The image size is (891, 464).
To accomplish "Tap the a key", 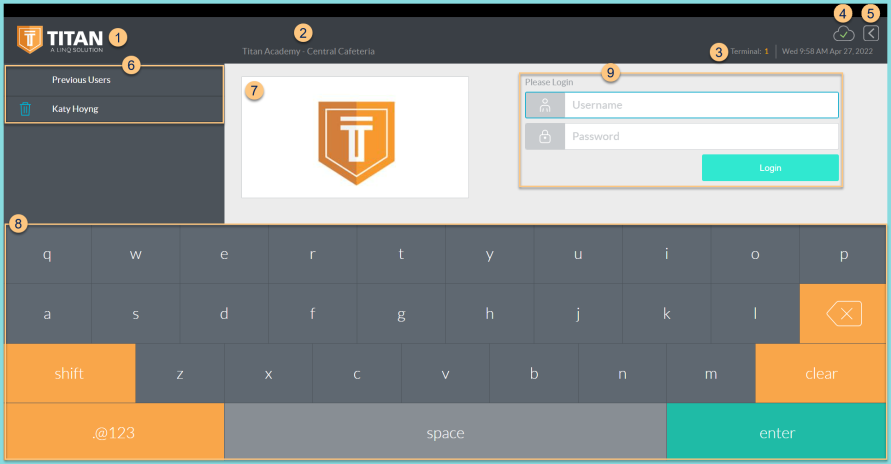I will tap(48, 313).
